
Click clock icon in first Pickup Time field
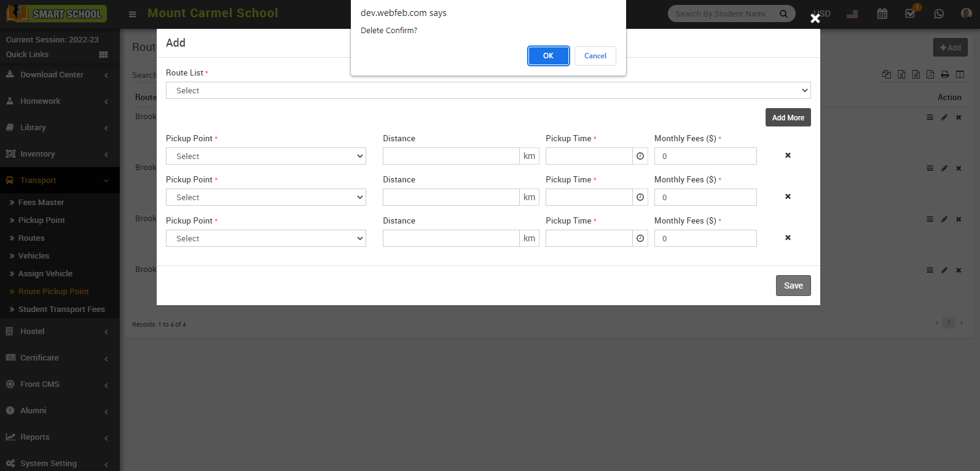tap(640, 156)
